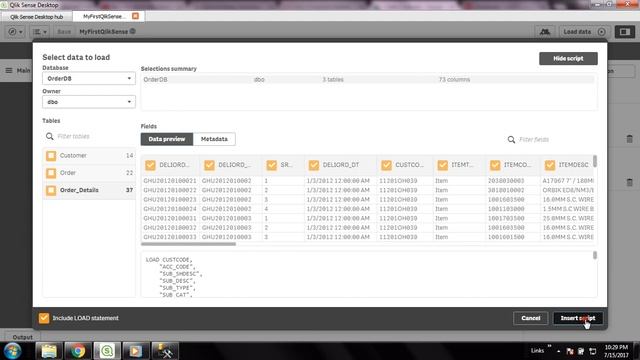
Task: Click the Save button in toolbar
Action: (64, 32)
